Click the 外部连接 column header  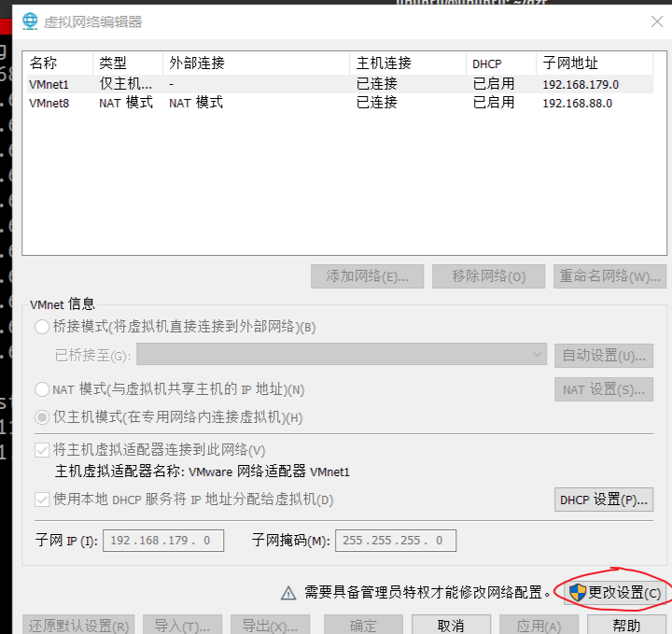click(x=257, y=63)
